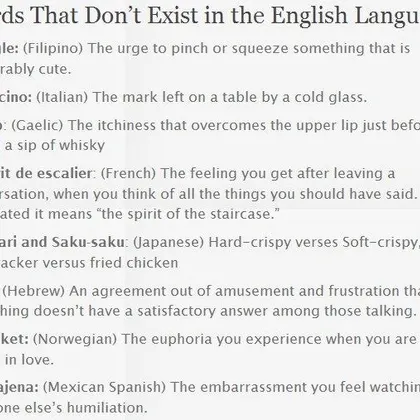Screen dimensions: 420x420
Task: Click the "(Gaelic)" language label
Action: (37, 126)
